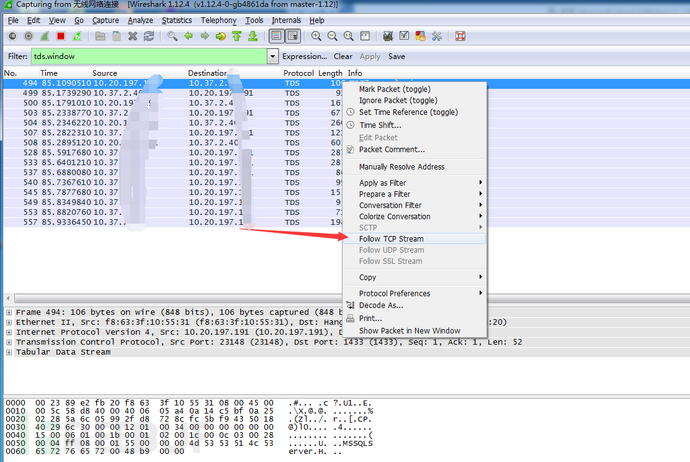Click the packet list horizontal scrollbar

[x=176, y=299]
